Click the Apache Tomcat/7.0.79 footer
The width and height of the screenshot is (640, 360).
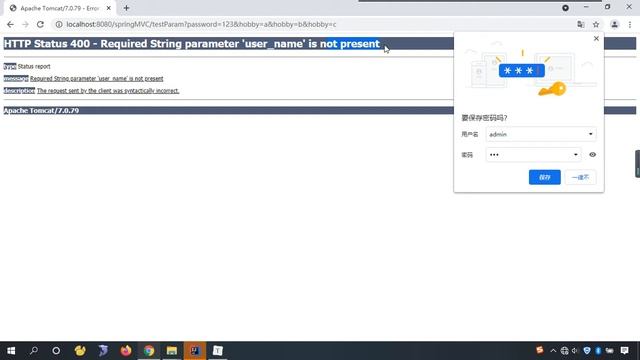[41, 111]
